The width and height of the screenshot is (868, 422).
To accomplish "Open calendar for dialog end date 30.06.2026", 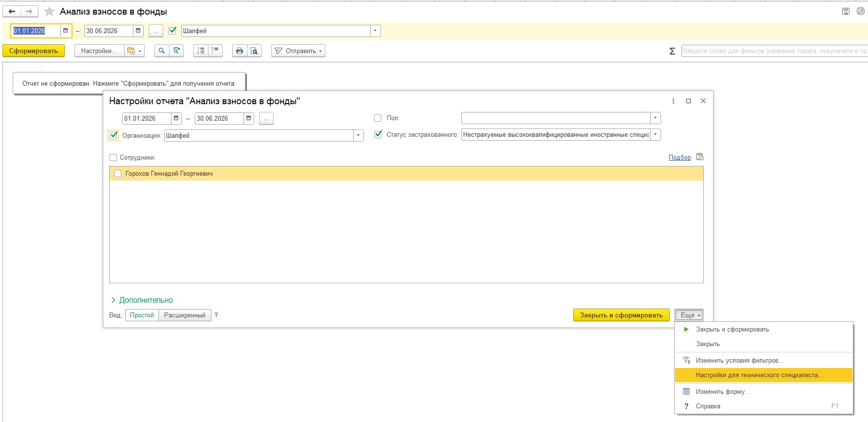I will (249, 118).
